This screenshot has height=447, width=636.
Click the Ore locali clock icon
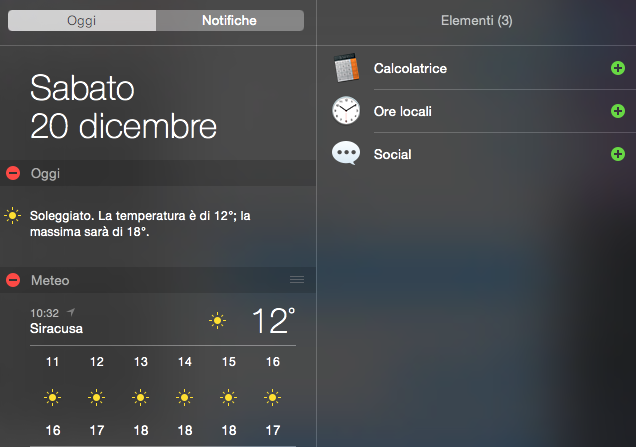[346, 110]
